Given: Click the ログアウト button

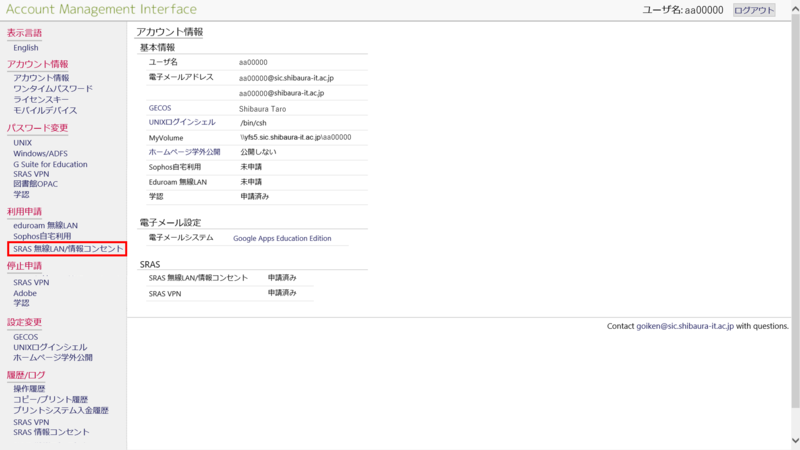Looking at the screenshot, I should 754,10.
